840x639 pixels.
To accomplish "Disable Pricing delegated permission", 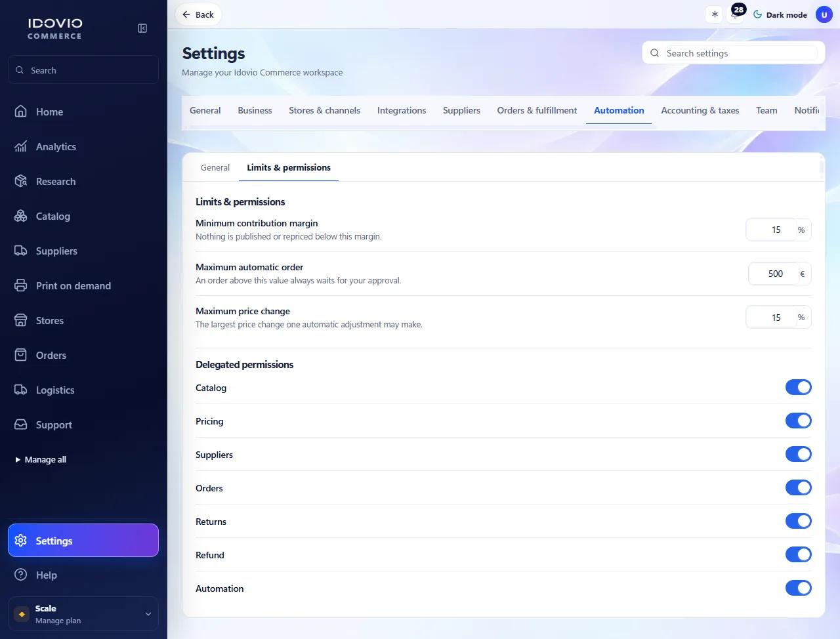I will pyautogui.click(x=799, y=421).
